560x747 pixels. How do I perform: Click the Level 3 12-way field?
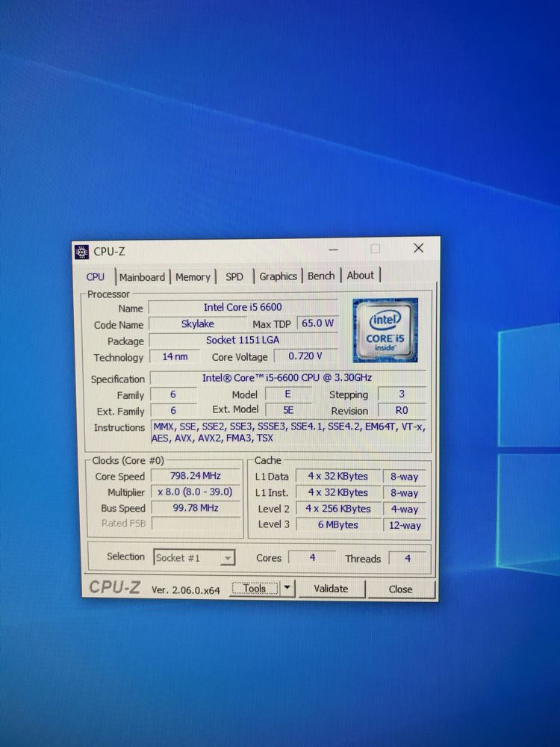(x=405, y=525)
